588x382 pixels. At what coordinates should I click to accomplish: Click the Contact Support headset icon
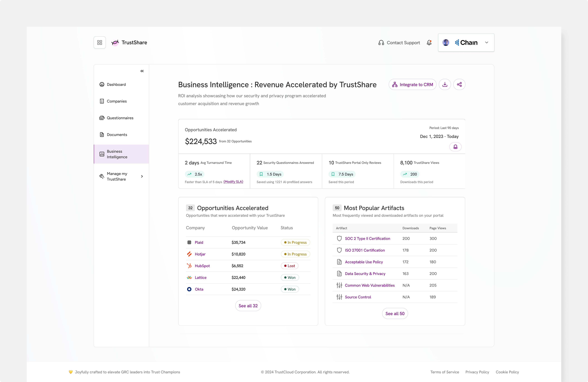coord(381,43)
